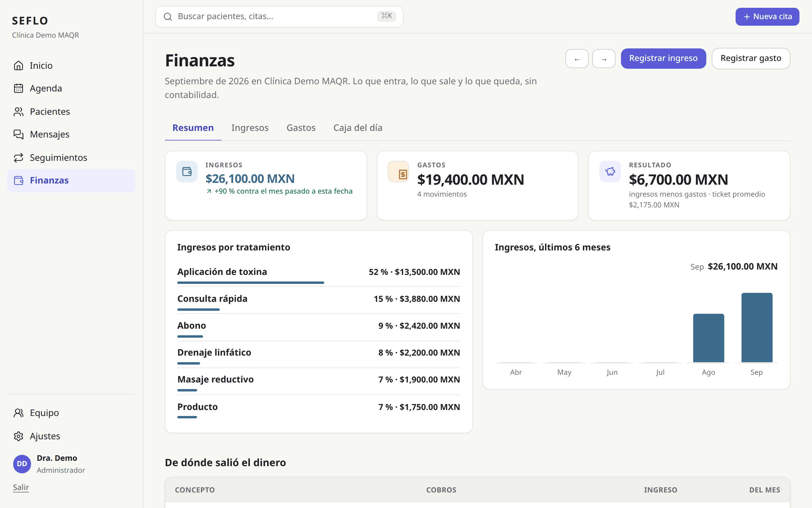Click the Mensajes chat icon

click(19, 134)
